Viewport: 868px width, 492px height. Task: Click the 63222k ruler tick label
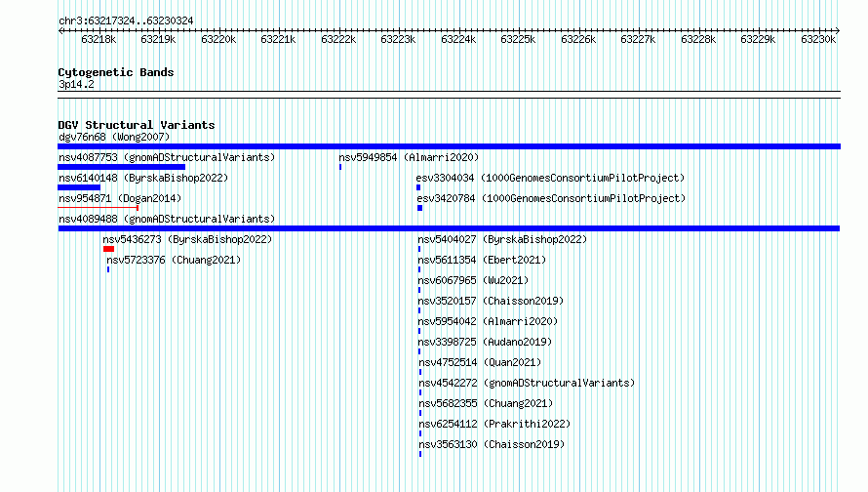338,39
